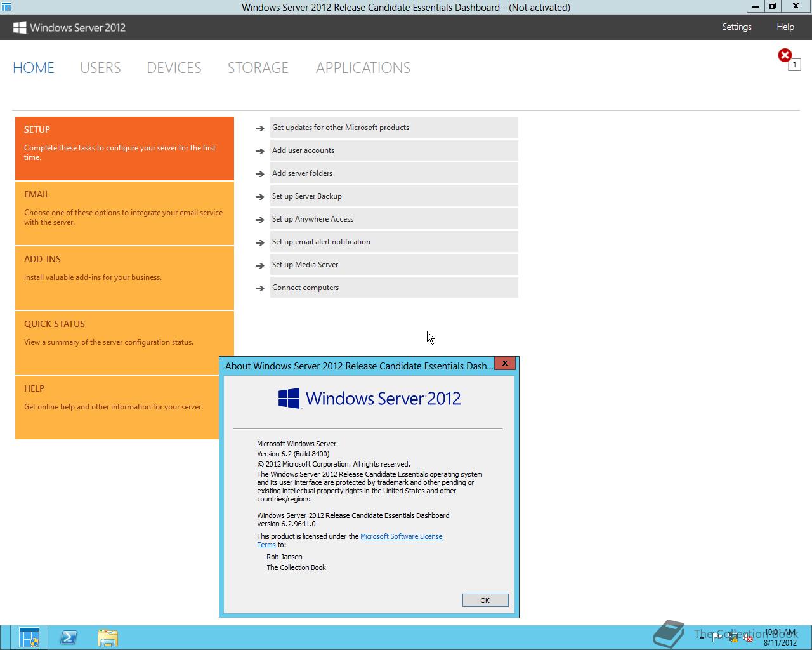Screen dimensions: 812x650
Task: Click arrow beside Get updates for other Microsoft products
Action: pyautogui.click(x=259, y=128)
